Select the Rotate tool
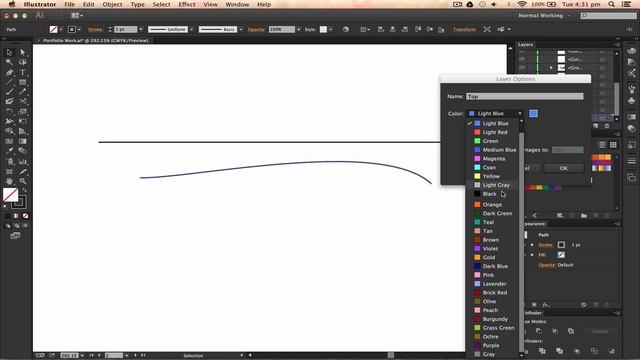The height and width of the screenshot is (360, 640). click(x=9, y=111)
